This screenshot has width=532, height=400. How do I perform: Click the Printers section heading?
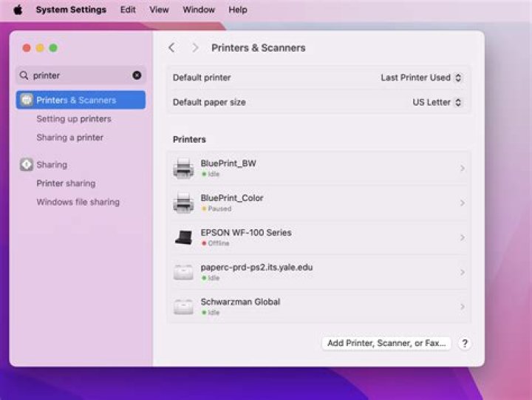(189, 140)
